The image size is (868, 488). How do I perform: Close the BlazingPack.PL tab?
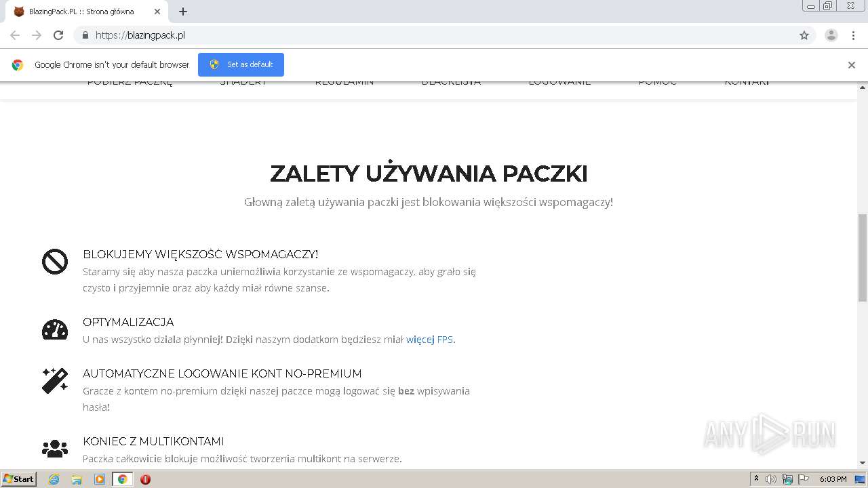coord(157,12)
